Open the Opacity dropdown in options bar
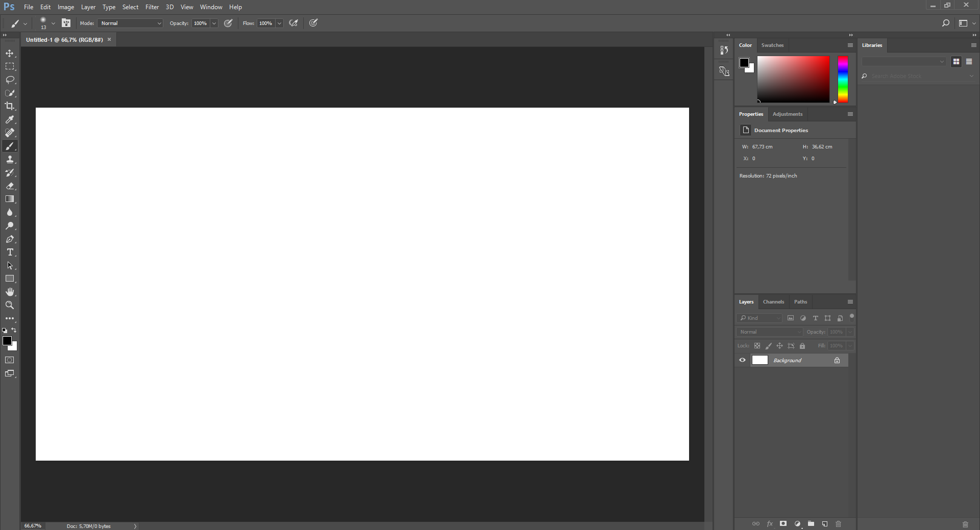Image resolution: width=980 pixels, height=530 pixels. [x=213, y=23]
